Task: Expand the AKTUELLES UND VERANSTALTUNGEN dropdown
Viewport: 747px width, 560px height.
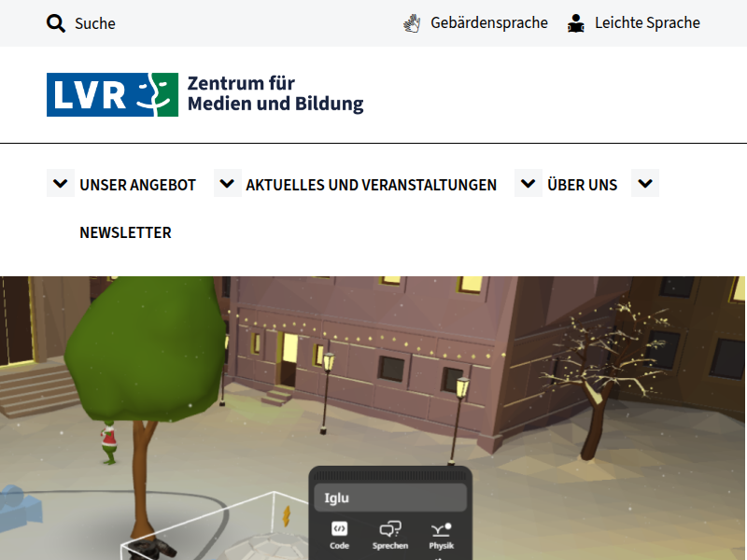Action: pyautogui.click(x=227, y=183)
